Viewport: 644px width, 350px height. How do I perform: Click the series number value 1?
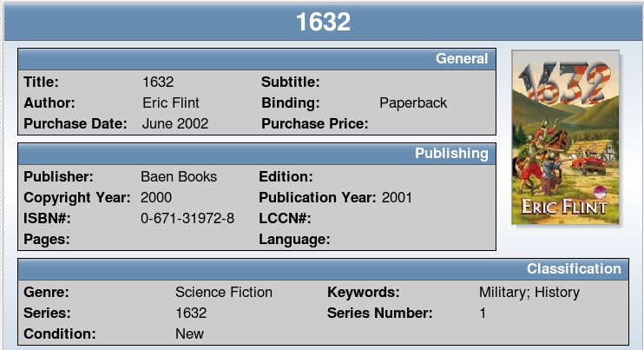point(483,313)
